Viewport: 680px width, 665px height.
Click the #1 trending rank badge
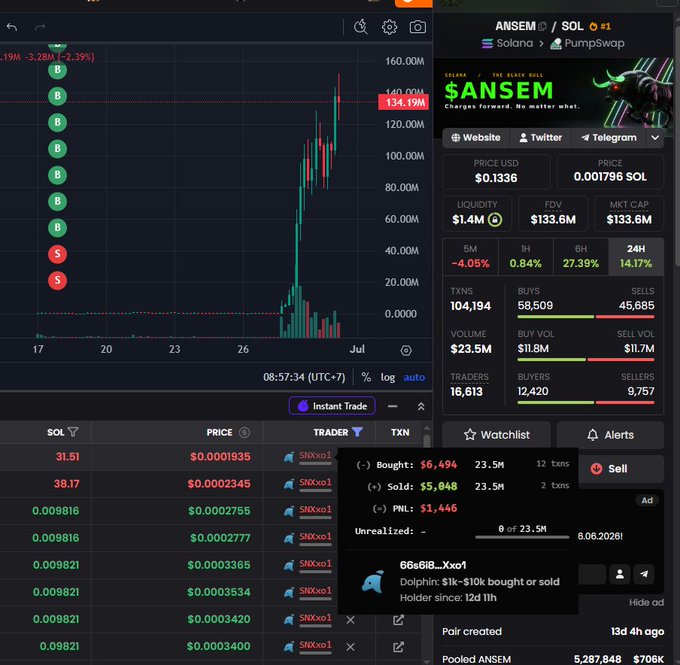point(600,26)
